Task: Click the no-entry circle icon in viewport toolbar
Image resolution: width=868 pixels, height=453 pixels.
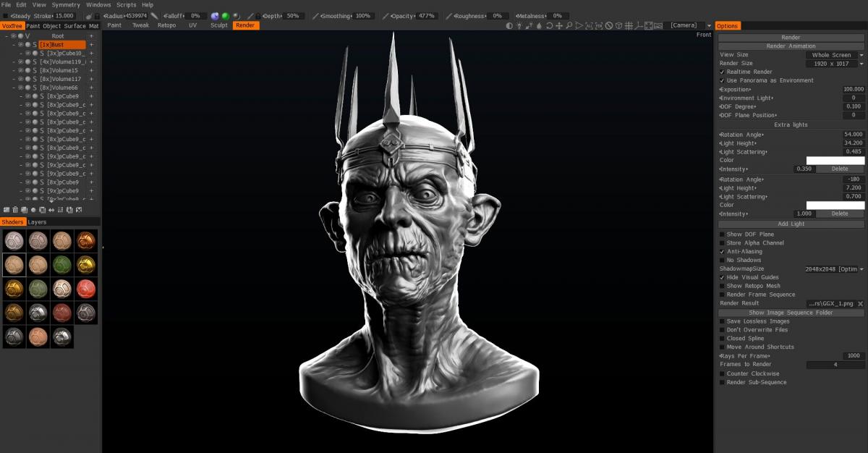Action: [x=609, y=25]
